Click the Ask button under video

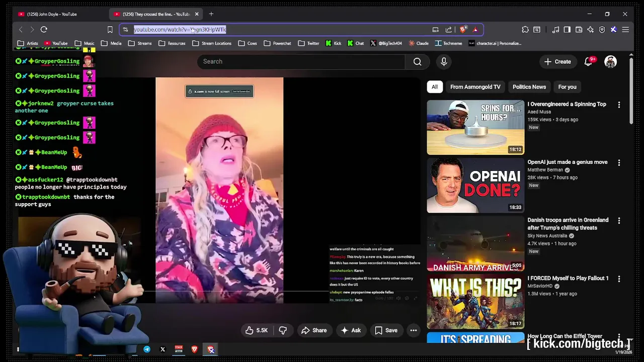[351, 330]
